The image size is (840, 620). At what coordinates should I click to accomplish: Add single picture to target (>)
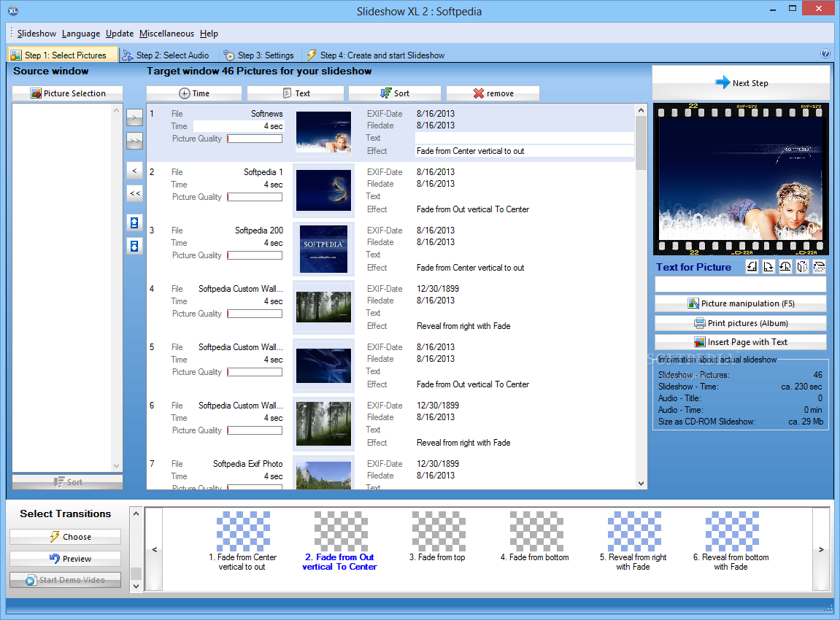(x=134, y=117)
